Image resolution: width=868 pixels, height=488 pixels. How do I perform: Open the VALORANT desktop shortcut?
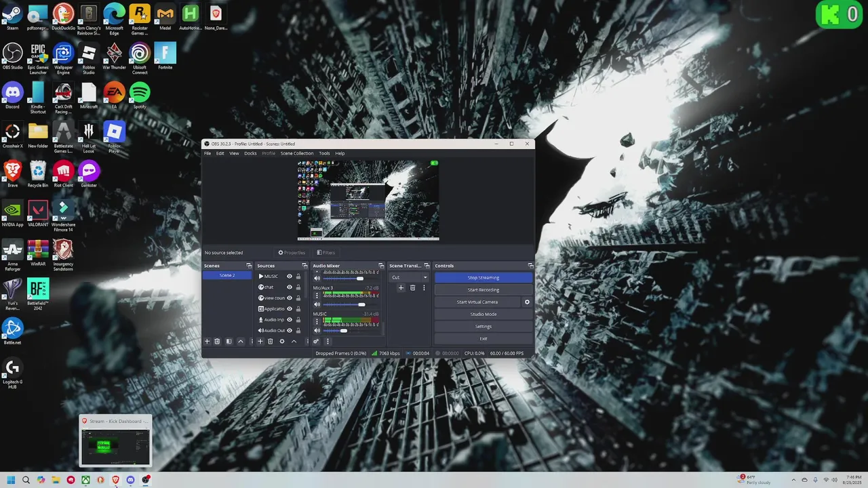pyautogui.click(x=38, y=214)
